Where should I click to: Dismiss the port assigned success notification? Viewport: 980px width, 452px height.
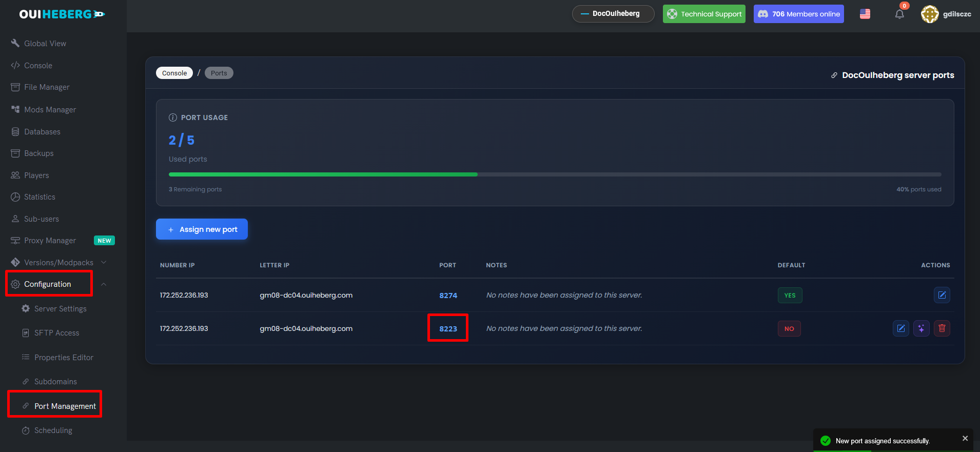coord(965,438)
